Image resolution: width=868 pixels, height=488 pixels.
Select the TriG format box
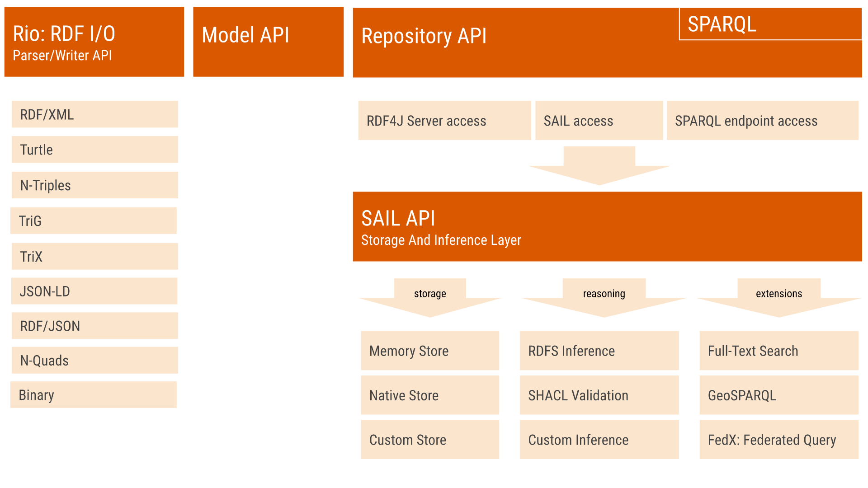click(x=94, y=221)
